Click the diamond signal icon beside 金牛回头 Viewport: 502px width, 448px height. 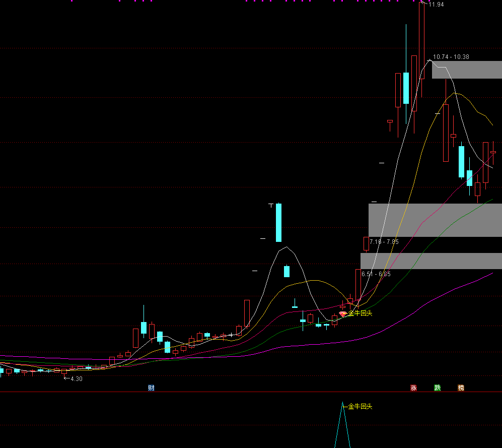(x=343, y=314)
